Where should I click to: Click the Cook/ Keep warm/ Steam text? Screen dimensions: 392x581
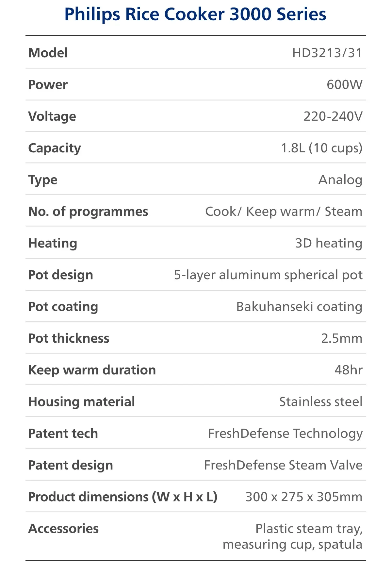(x=284, y=212)
